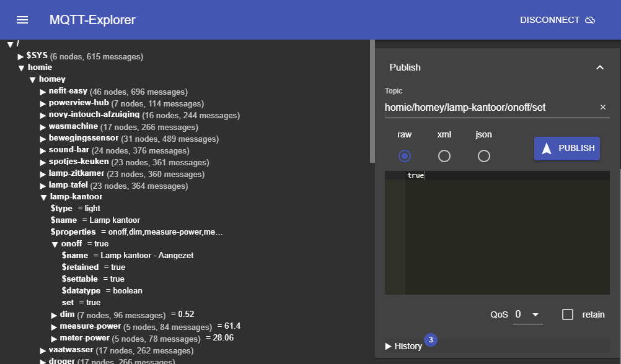
Task: Click the Publish section heading
Action: [x=405, y=67]
